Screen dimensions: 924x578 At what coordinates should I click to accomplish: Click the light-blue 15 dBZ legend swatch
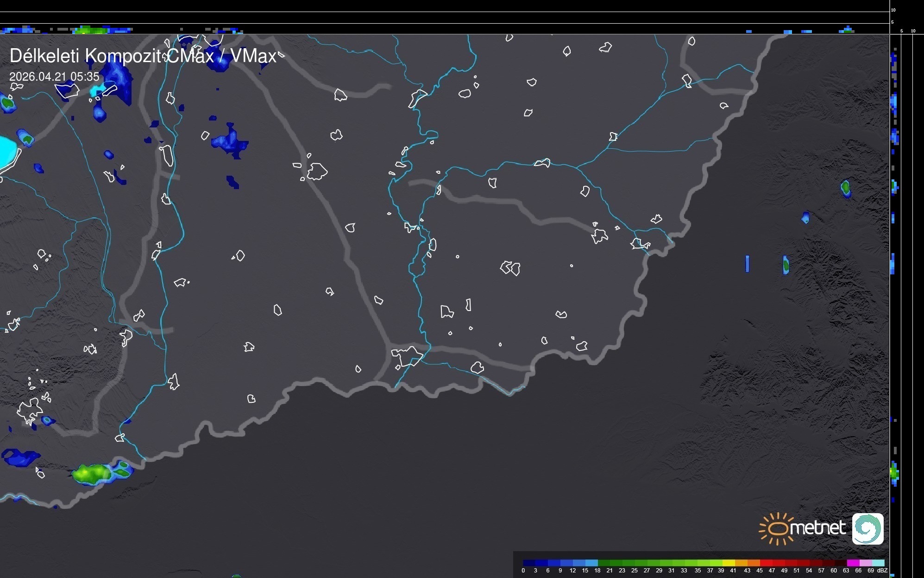591,563
